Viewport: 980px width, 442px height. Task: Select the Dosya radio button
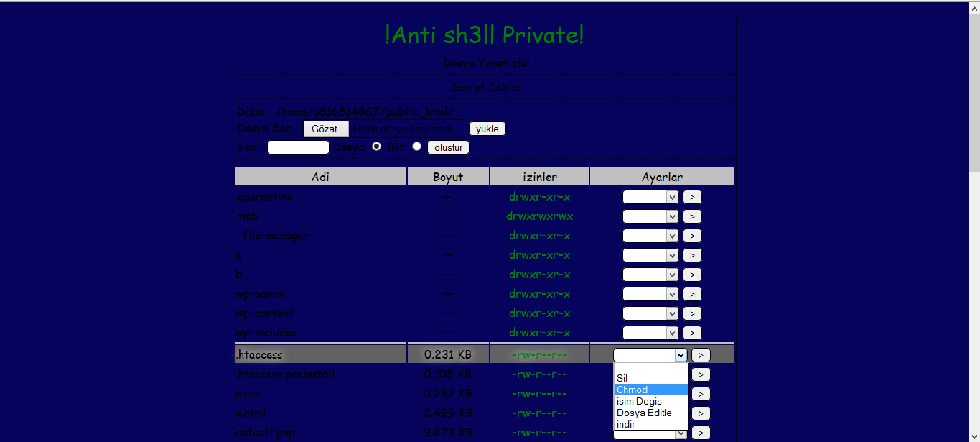click(x=376, y=146)
